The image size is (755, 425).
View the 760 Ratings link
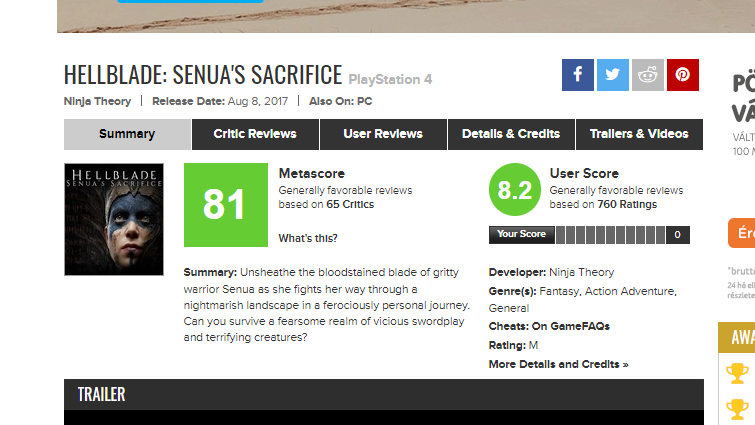[628, 204]
